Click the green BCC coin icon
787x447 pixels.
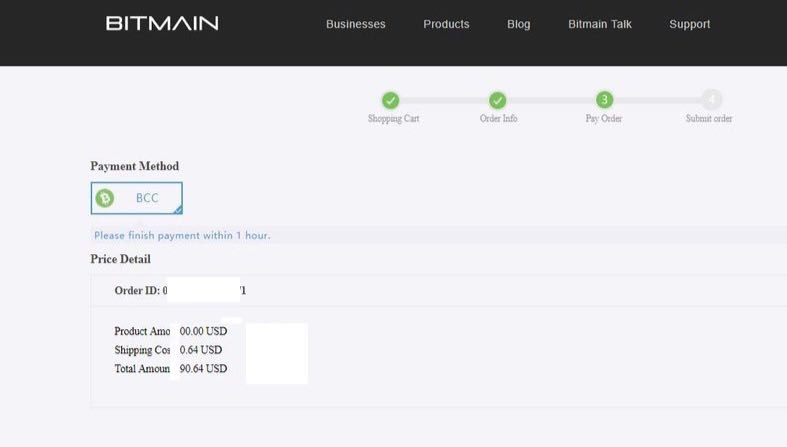tap(105, 198)
